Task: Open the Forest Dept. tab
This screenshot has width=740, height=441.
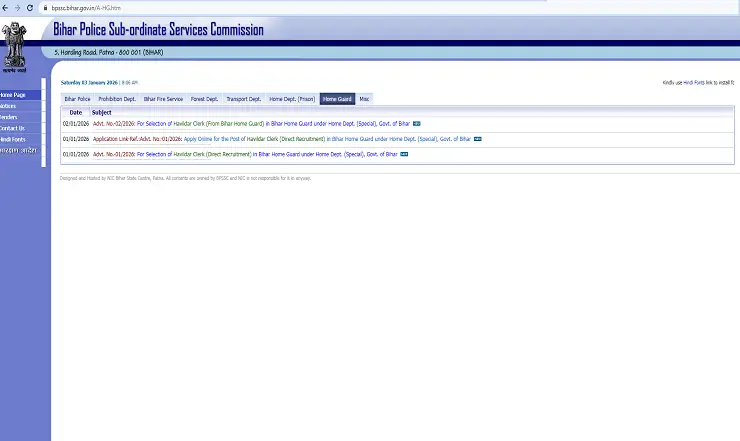Action: click(205, 99)
